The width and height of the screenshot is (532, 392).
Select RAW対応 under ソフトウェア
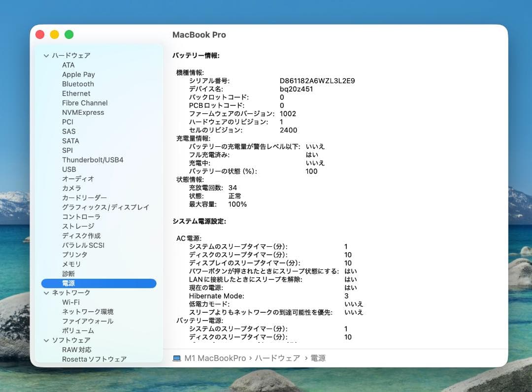click(x=77, y=350)
